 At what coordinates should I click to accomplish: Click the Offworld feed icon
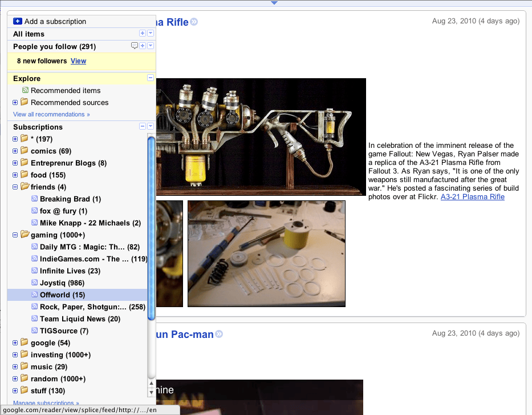(34, 295)
